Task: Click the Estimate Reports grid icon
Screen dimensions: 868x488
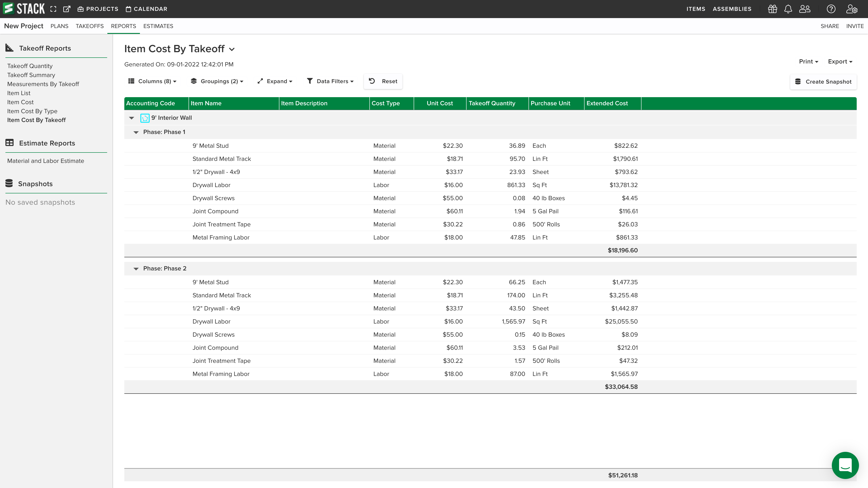Action: coord(9,143)
